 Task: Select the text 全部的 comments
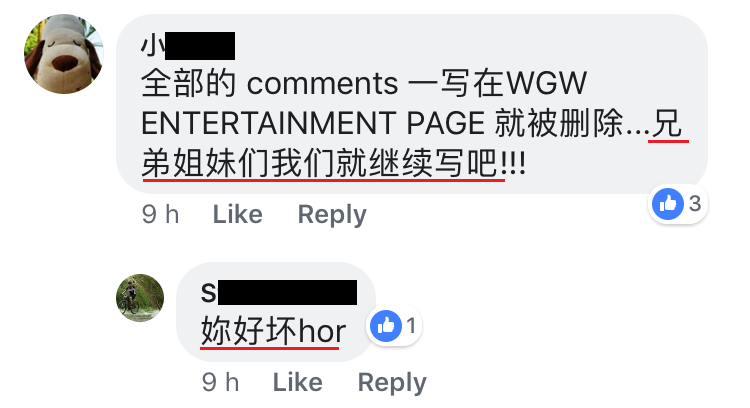[x=270, y=83]
